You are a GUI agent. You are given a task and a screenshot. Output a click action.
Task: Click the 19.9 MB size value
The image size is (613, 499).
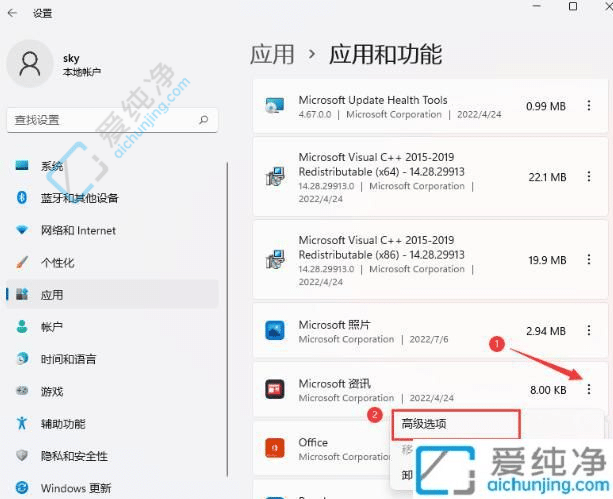click(547, 260)
